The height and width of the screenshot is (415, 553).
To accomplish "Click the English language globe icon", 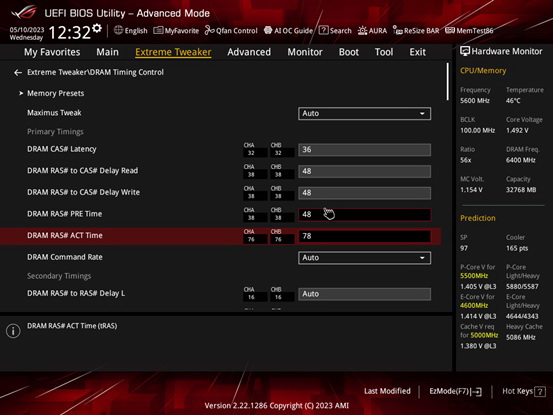I will click(x=118, y=30).
